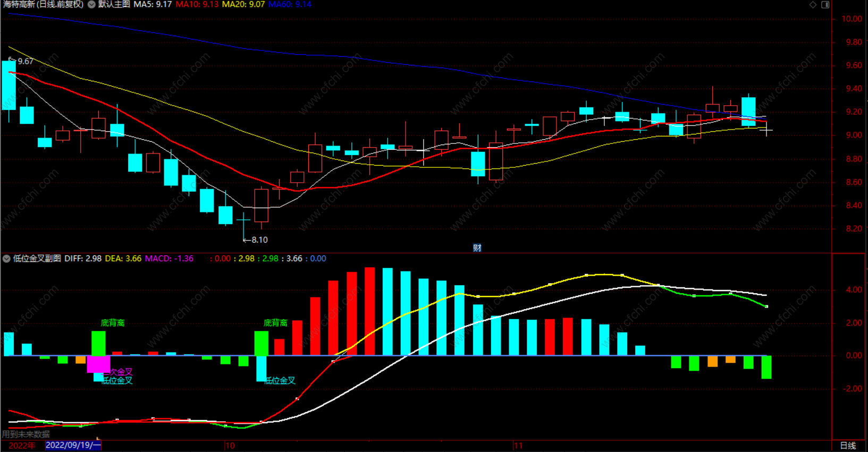The image size is (868, 452).
Task: Click the 用到未来数据 warning text
Action: (x=26, y=434)
